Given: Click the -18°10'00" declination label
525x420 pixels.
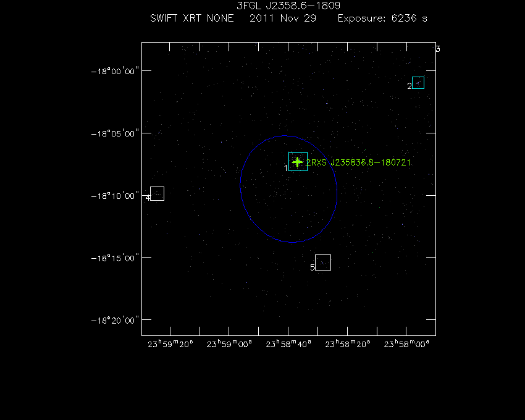Looking at the screenshot, I should pyautogui.click(x=115, y=196).
